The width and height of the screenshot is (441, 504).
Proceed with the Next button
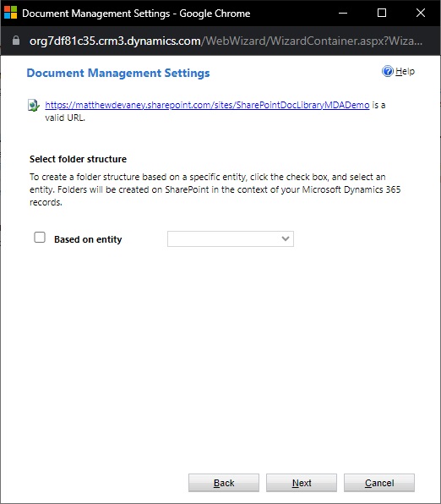[x=302, y=483]
